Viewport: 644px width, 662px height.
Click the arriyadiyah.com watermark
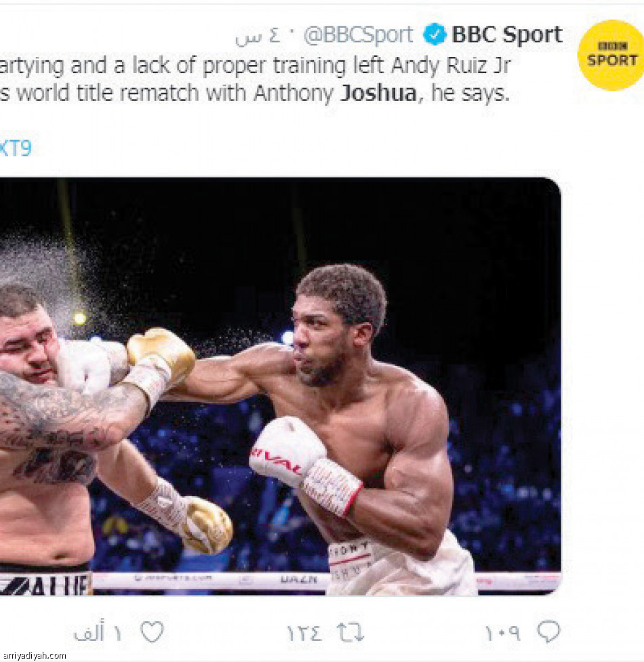[34, 655]
